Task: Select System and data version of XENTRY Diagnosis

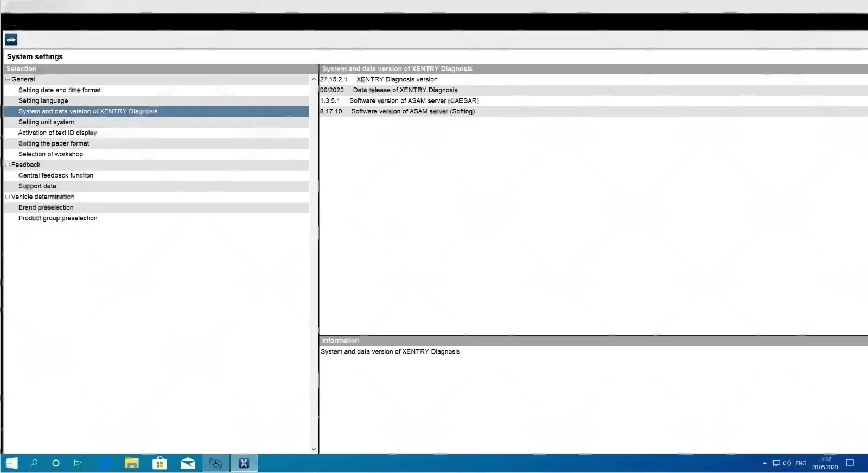Action: pyautogui.click(x=157, y=111)
